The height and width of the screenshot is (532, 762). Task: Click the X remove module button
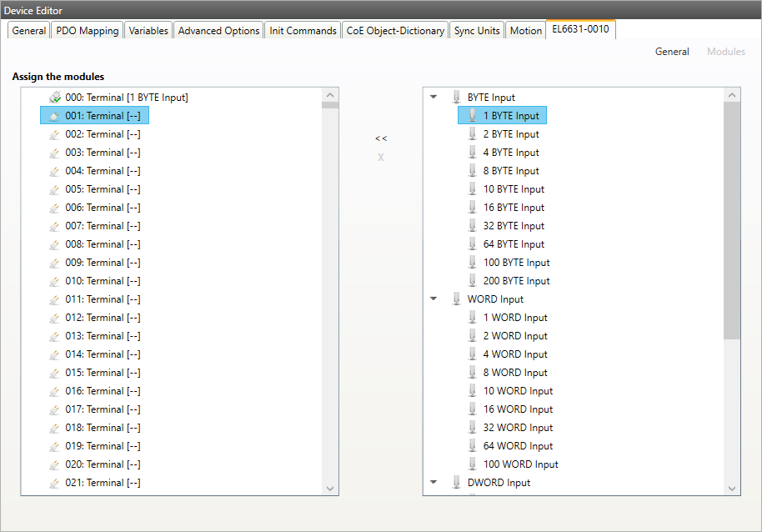click(x=381, y=158)
